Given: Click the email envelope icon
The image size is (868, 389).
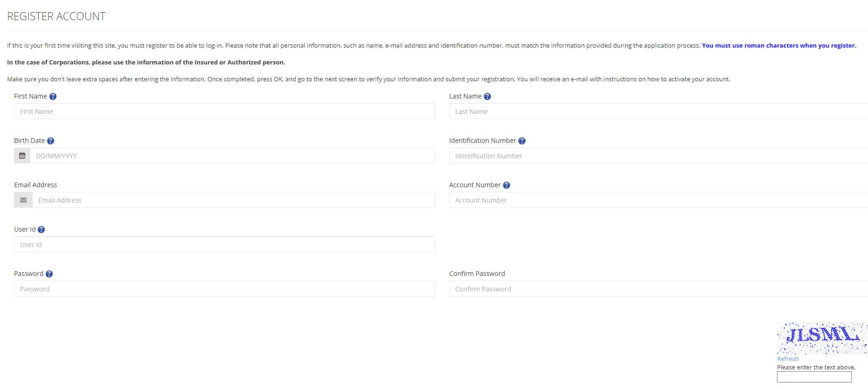Looking at the screenshot, I should pos(23,200).
